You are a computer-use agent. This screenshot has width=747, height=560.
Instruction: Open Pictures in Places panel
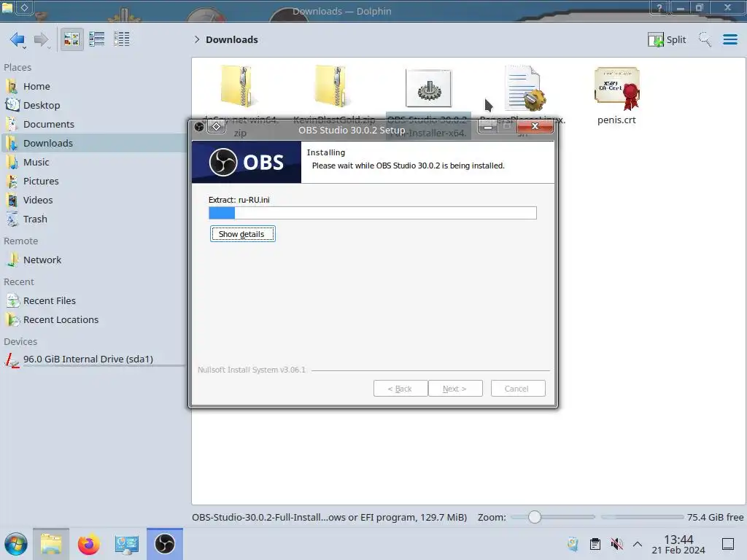(x=93, y=182)
